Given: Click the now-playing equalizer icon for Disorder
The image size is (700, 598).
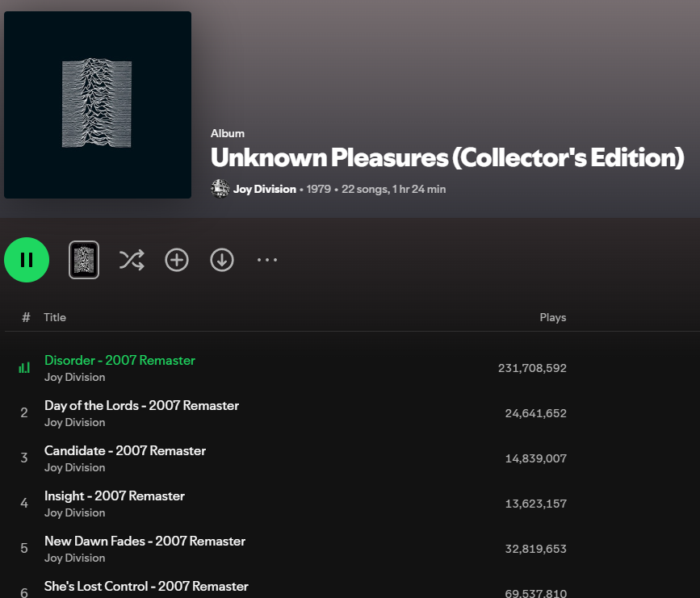Looking at the screenshot, I should (24, 368).
